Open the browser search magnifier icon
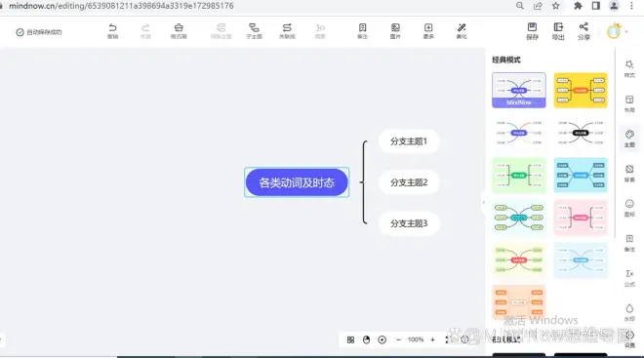The width and height of the screenshot is (644, 358). coord(519,5)
